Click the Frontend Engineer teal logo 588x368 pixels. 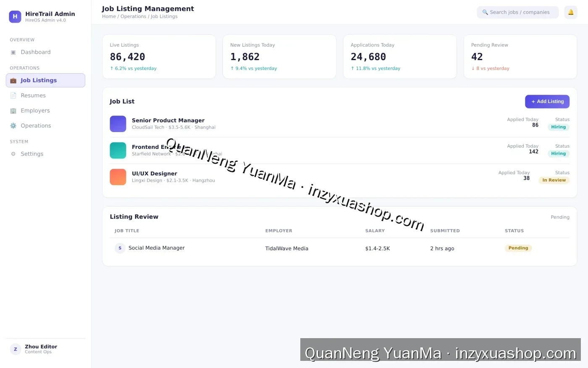tap(118, 150)
